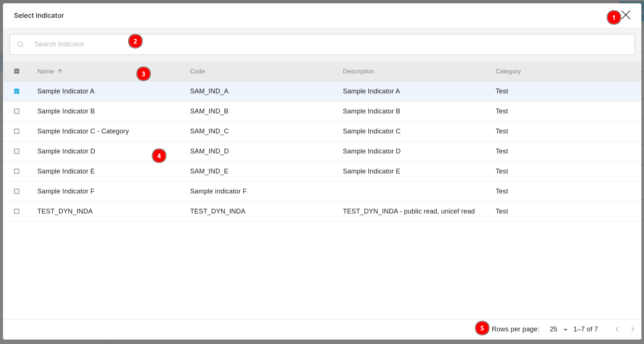Click code SAM_IND_C
The height and width of the screenshot is (344, 644).
[209, 131]
